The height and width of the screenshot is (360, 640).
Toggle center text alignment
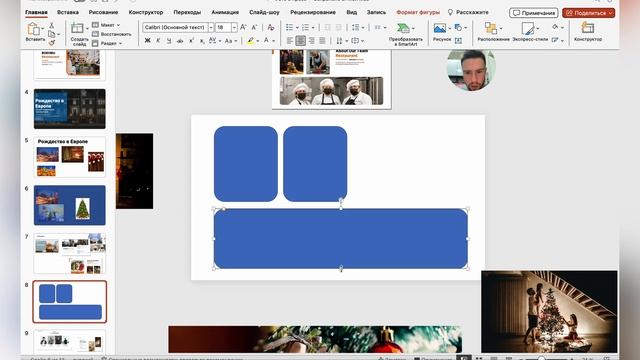(x=300, y=41)
